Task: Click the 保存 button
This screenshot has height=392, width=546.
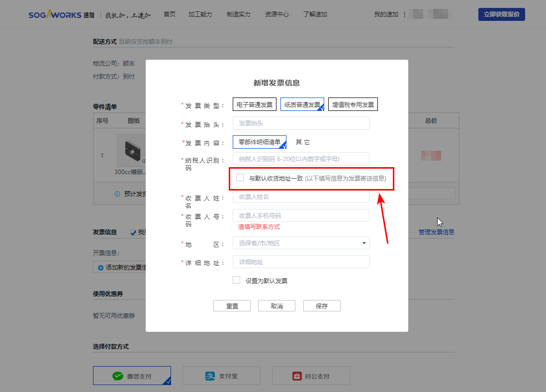Action: (322, 306)
